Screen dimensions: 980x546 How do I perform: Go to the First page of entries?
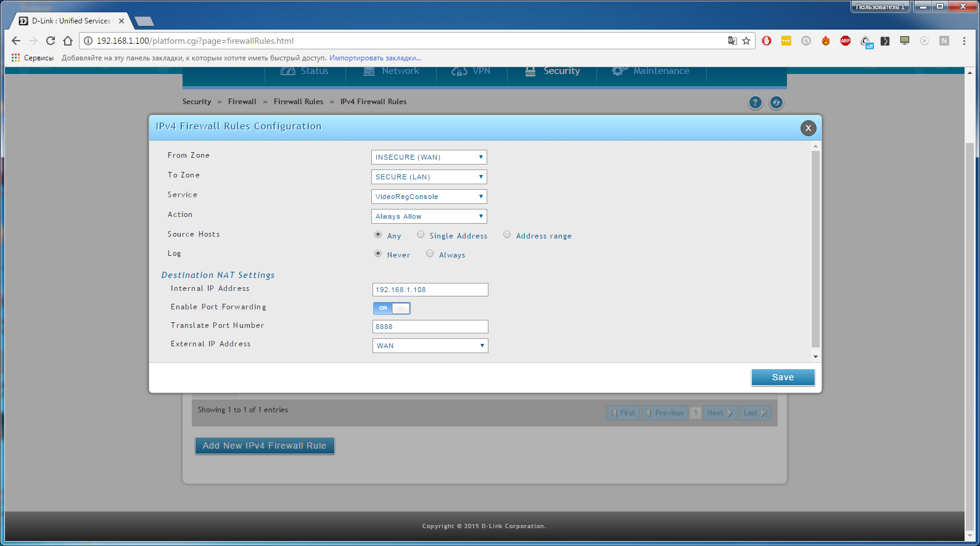pyautogui.click(x=623, y=413)
